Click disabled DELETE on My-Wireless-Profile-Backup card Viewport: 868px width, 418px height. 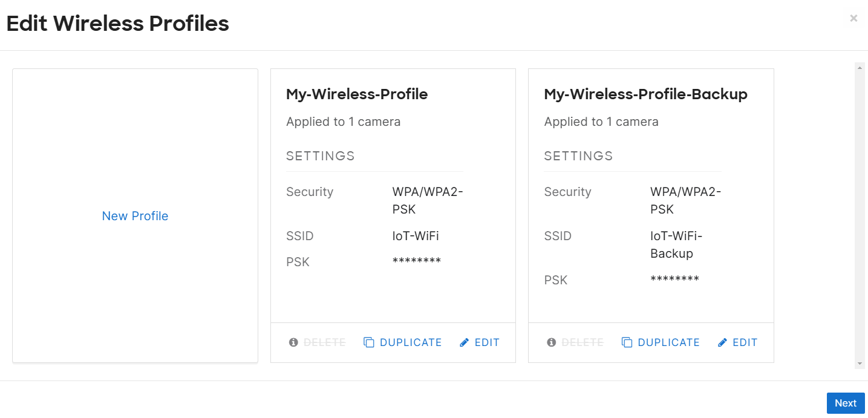[582, 342]
